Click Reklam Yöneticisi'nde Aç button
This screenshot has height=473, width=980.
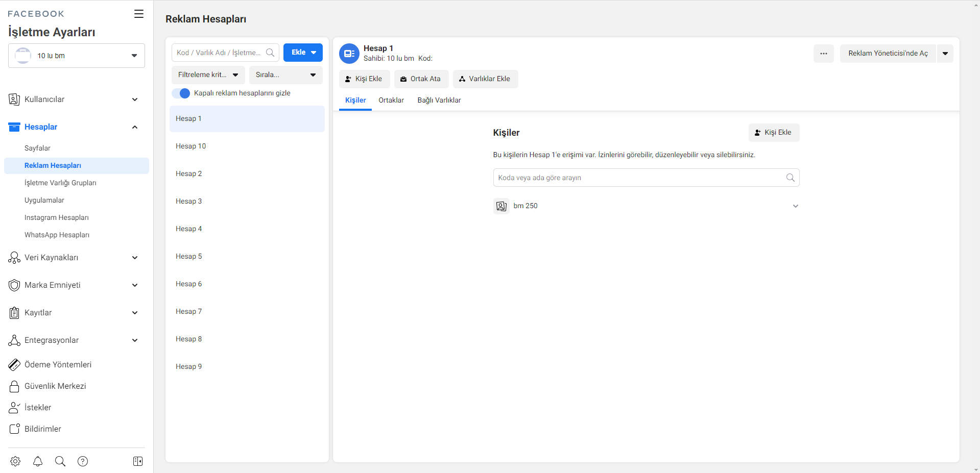pos(888,54)
